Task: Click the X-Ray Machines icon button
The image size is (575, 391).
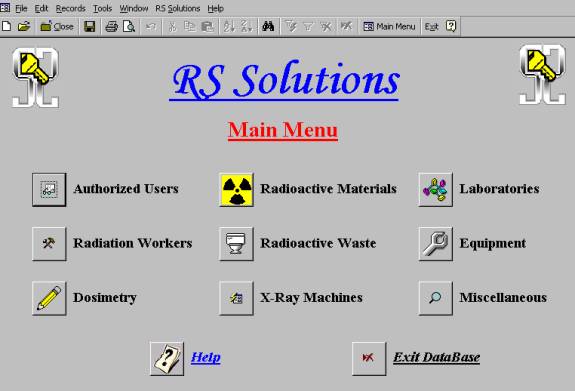Action: (x=237, y=298)
